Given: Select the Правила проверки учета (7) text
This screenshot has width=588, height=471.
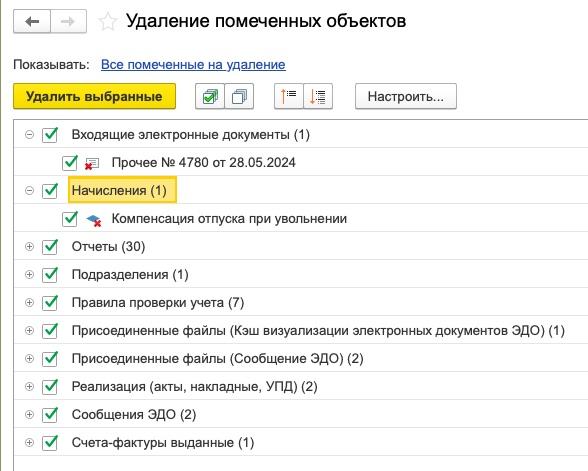Looking at the screenshot, I should pyautogui.click(x=158, y=303).
